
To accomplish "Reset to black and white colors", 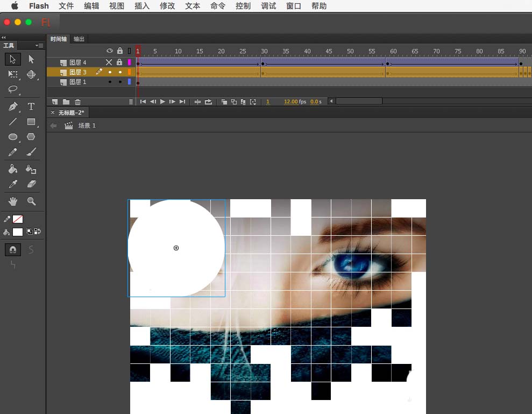I will (x=30, y=231).
